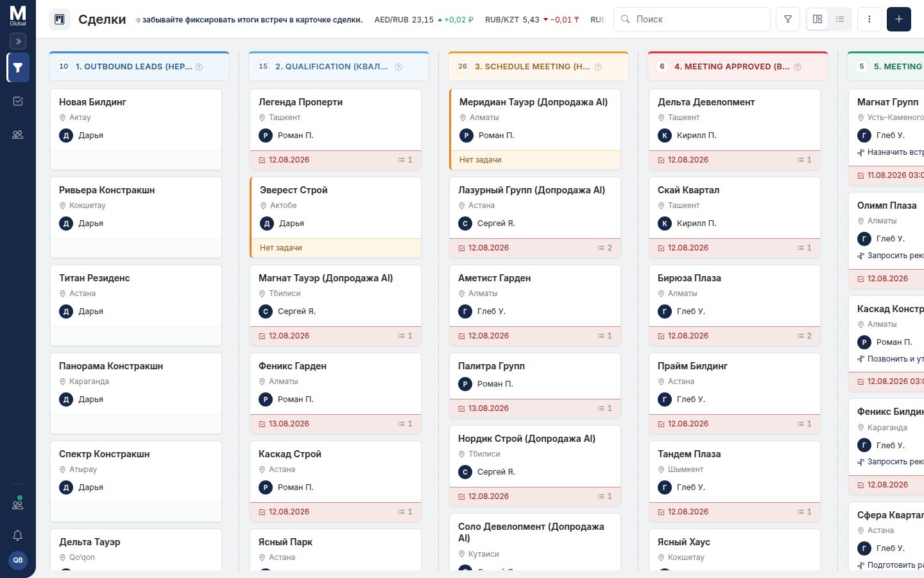Click calendar task icon on Палитра Групп card
The width and height of the screenshot is (924, 578).
[x=462, y=408]
